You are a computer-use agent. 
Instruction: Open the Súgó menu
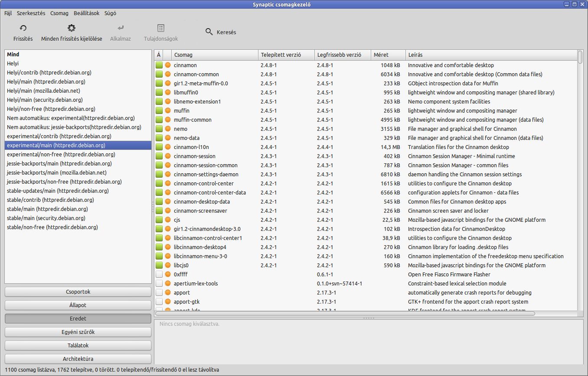pyautogui.click(x=110, y=13)
